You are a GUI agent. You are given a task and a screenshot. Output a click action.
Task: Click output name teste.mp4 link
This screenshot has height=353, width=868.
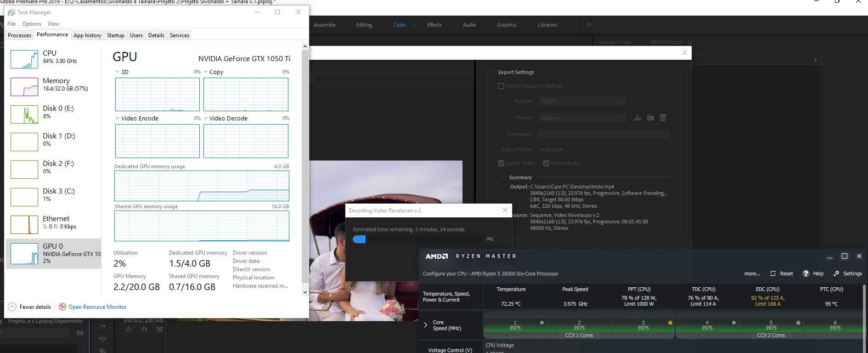(551, 149)
